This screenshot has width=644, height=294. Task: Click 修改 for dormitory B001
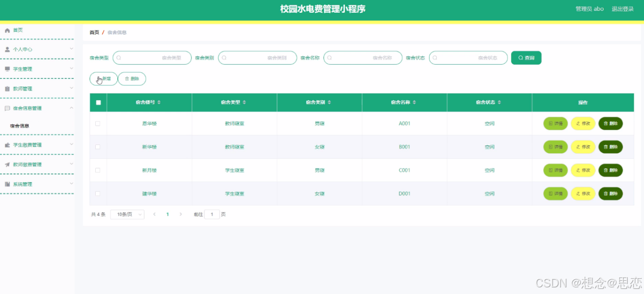(x=583, y=147)
